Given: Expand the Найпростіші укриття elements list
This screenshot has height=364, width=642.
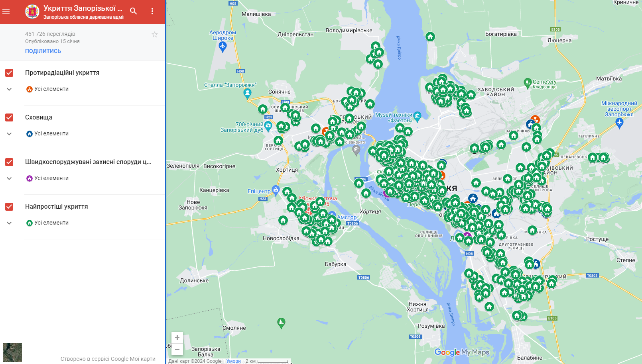Looking at the screenshot, I should pos(9,223).
